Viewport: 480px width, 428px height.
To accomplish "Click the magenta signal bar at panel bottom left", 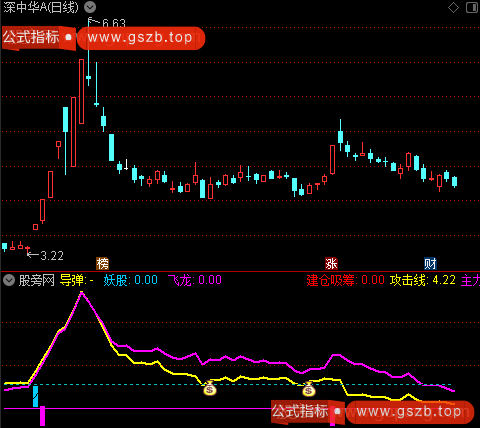I will pyautogui.click(x=42, y=416).
